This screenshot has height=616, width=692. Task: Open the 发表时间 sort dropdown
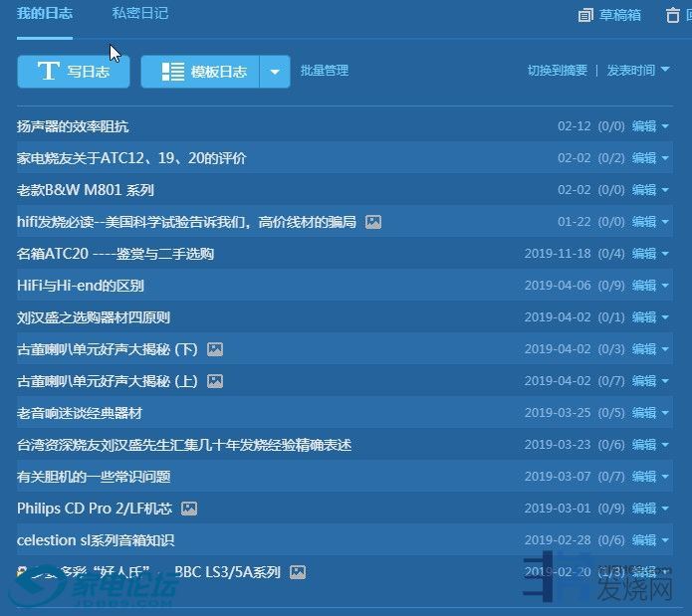click(637, 71)
